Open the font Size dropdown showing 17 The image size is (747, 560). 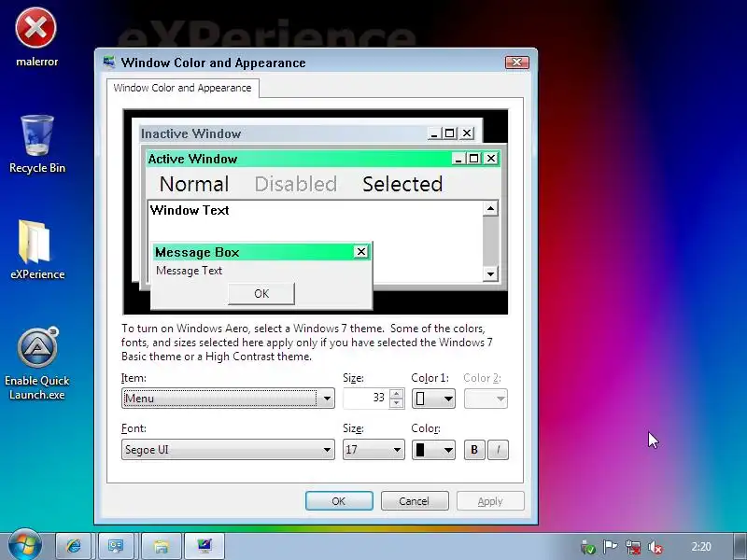[373, 450]
